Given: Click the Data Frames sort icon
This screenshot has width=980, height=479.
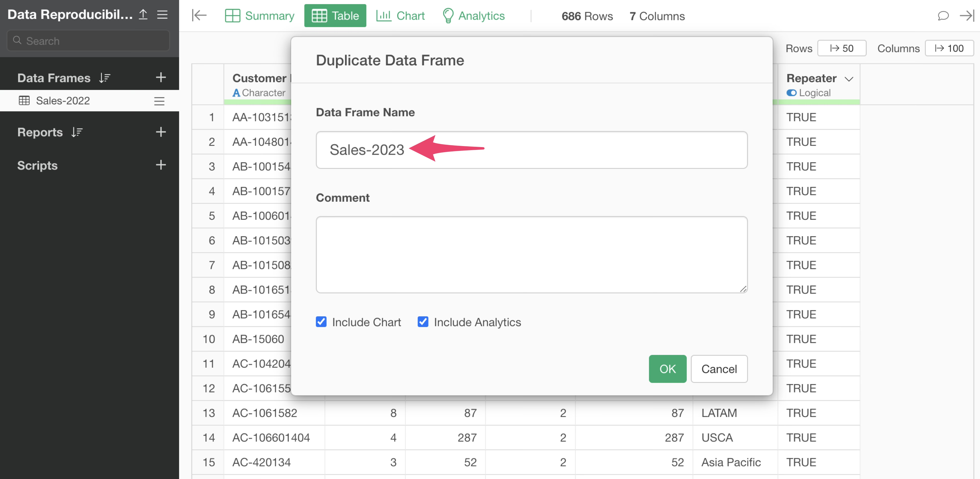Looking at the screenshot, I should [x=105, y=78].
